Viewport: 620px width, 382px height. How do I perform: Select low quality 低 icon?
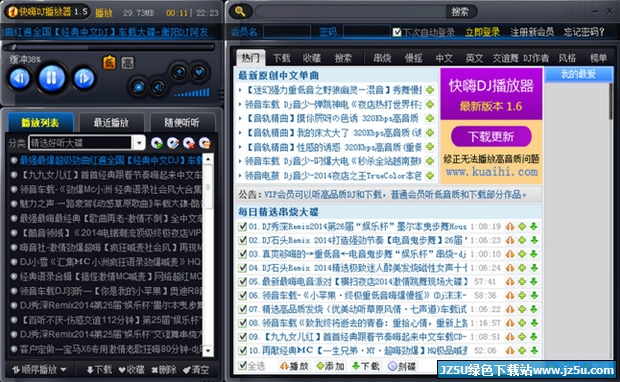click(x=110, y=62)
